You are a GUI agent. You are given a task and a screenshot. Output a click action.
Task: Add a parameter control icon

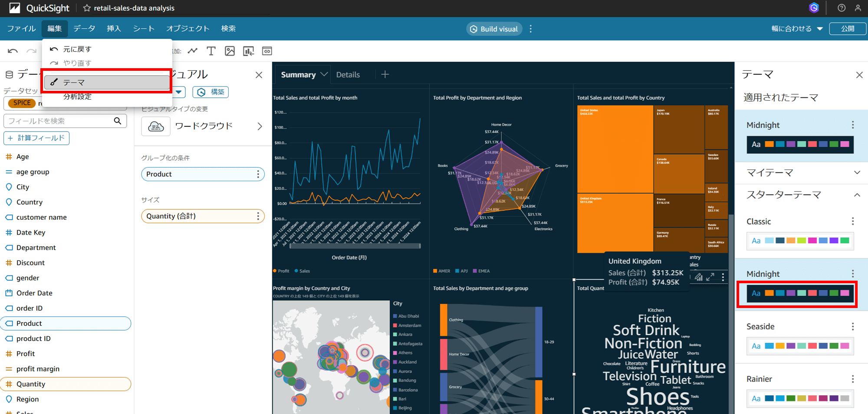coord(267,51)
